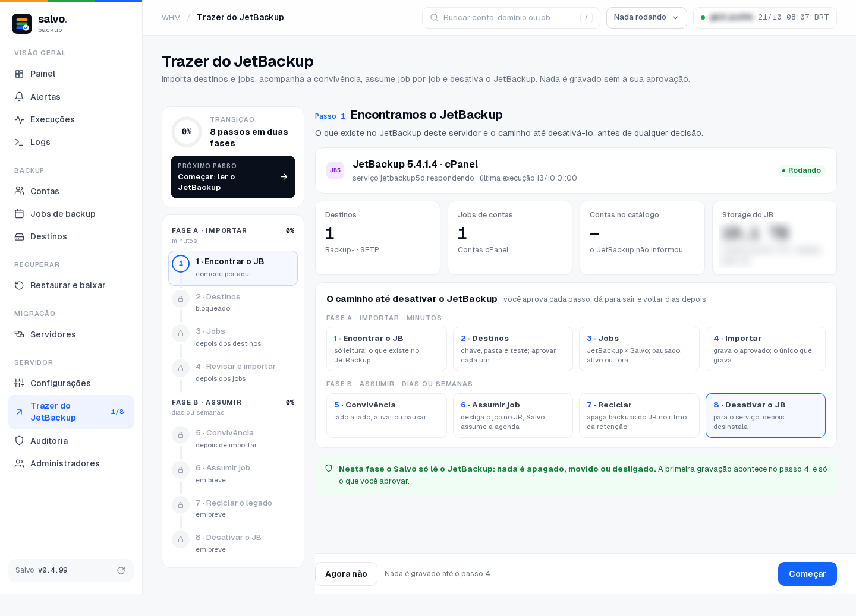Click the Auditoria shield icon

20,441
